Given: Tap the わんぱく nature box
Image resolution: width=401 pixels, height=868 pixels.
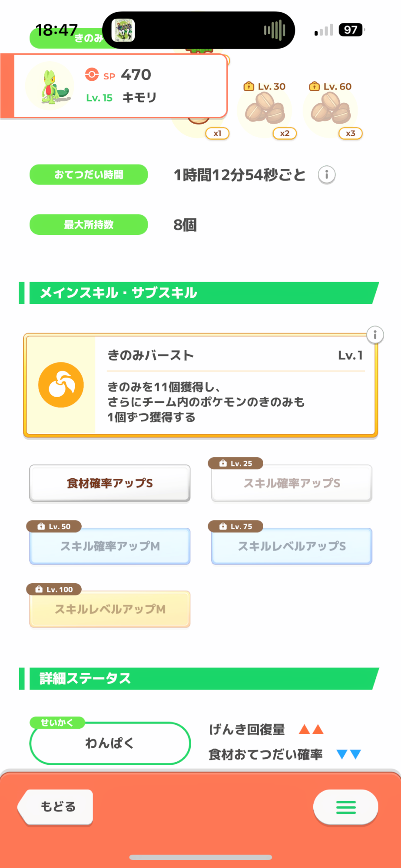Looking at the screenshot, I should 110,743.
